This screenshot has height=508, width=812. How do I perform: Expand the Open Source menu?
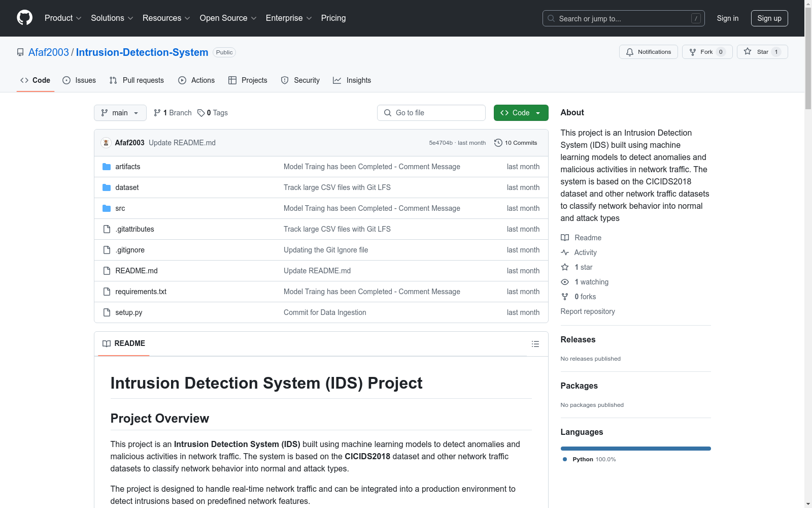point(228,18)
